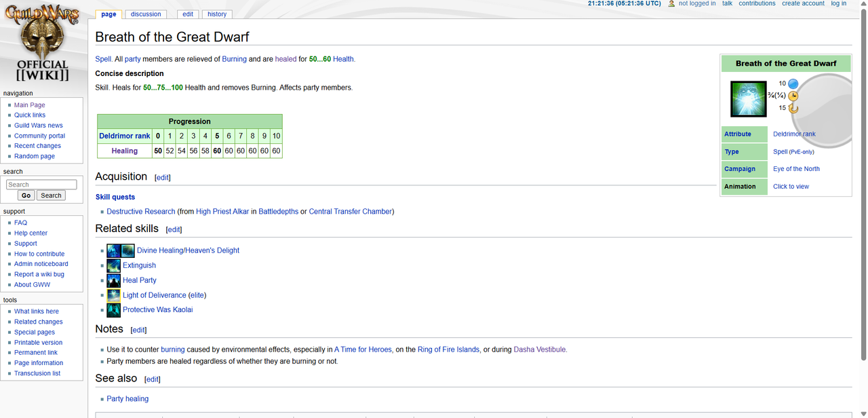Viewport: 868px width, 418px height.
Task: Click the Protective Was Kaolai skill icon
Action: click(x=113, y=310)
